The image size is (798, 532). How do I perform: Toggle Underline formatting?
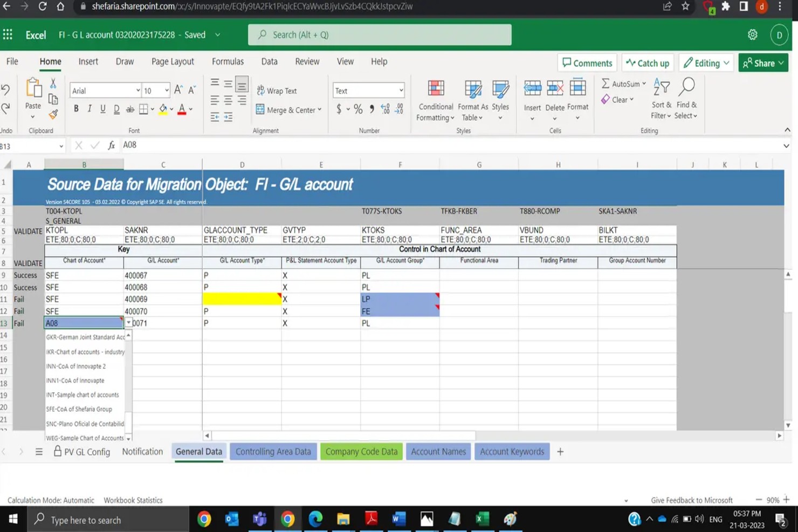[x=103, y=109]
